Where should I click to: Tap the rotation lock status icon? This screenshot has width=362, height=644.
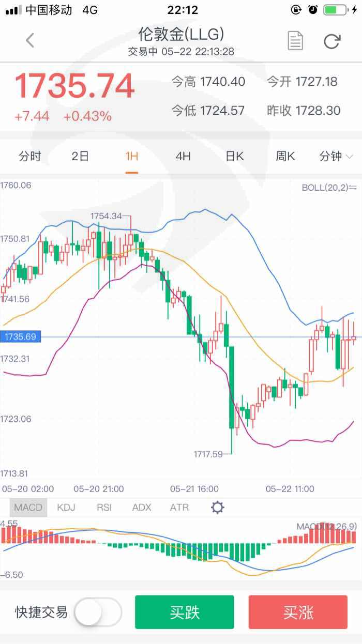tap(296, 10)
